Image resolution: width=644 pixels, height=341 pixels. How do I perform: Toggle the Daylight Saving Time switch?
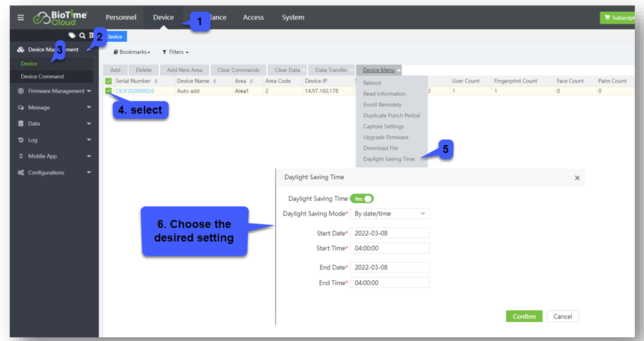click(361, 198)
